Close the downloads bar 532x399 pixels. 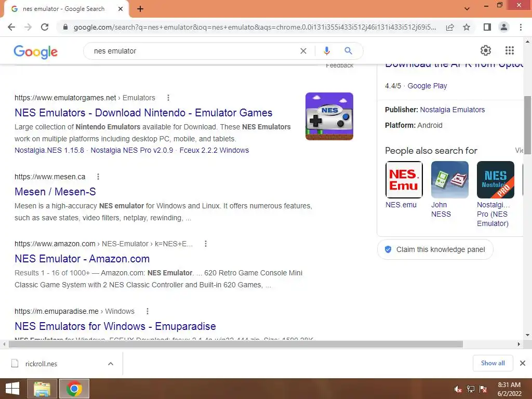coord(523,363)
